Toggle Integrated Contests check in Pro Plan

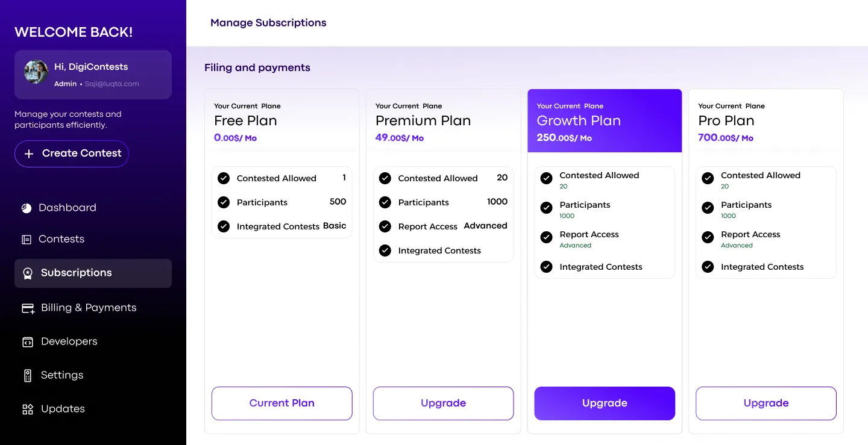point(708,267)
